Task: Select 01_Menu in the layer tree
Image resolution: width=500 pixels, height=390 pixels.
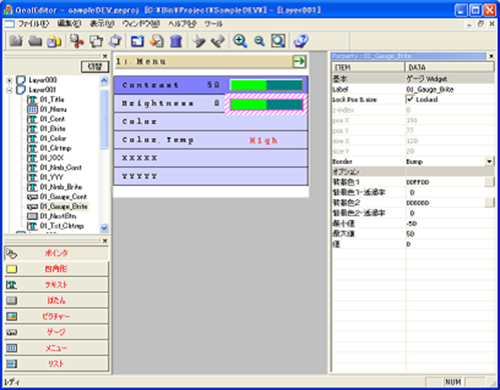Action: pyautogui.click(x=53, y=109)
